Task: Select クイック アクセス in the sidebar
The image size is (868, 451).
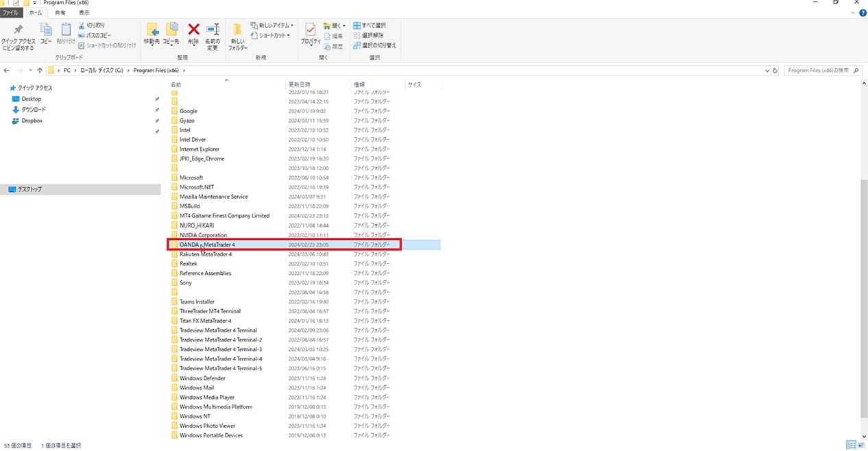Action: pos(31,88)
